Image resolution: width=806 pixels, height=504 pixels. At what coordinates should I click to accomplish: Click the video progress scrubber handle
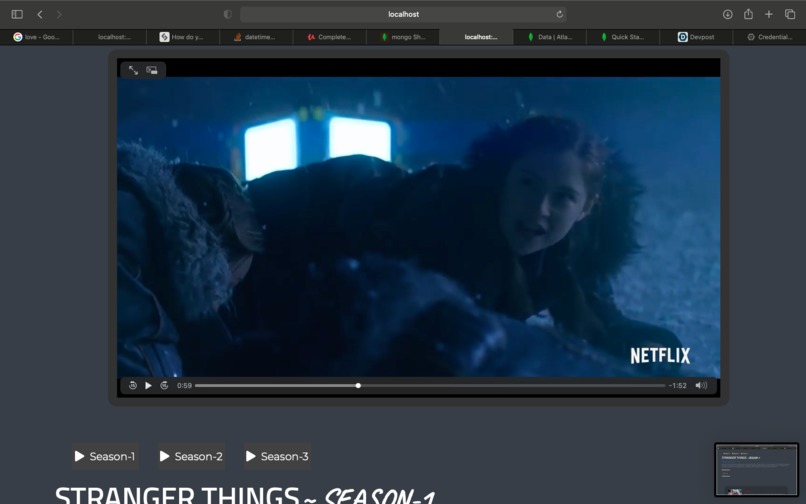(358, 385)
